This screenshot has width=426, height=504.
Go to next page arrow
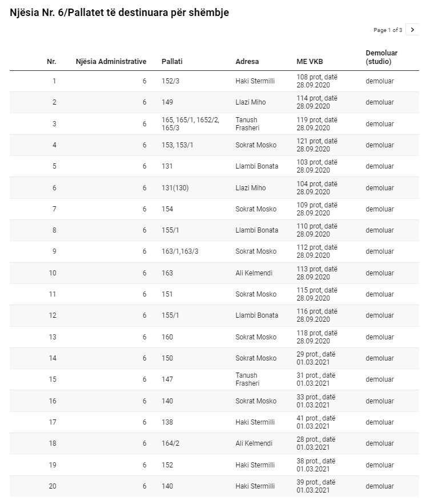coord(412,30)
